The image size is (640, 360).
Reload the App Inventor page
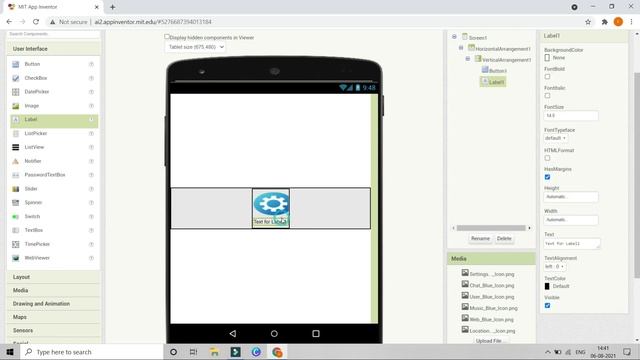(36, 22)
